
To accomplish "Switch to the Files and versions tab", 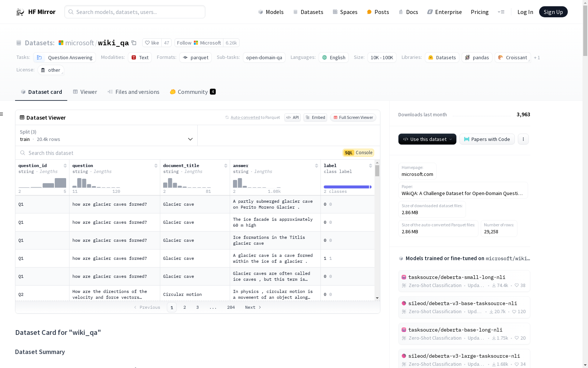I will [x=133, y=92].
